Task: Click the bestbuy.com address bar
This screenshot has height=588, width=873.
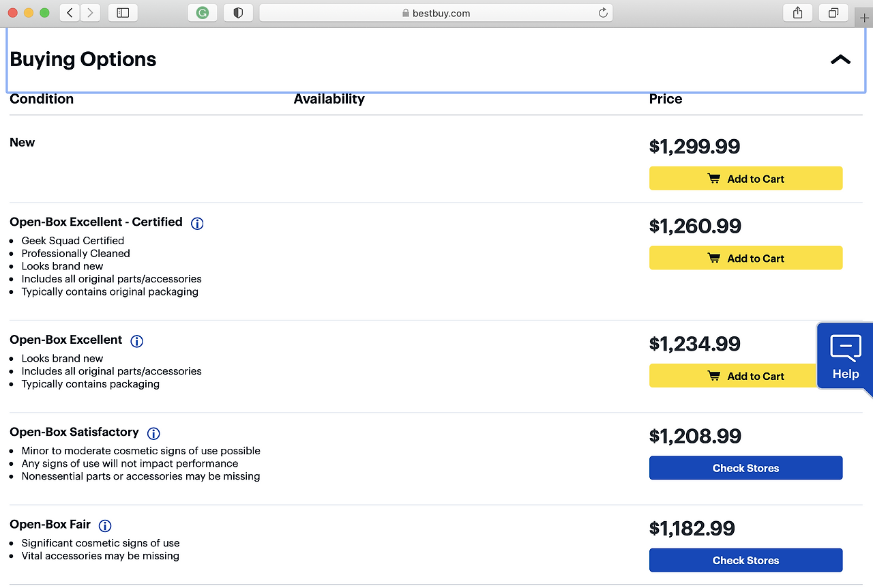Action: pos(436,13)
